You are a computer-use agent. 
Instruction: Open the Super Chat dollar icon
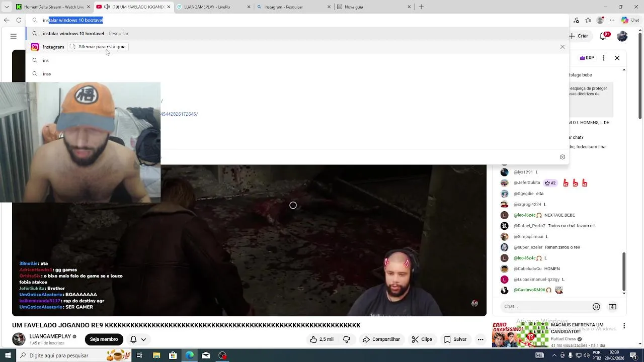click(x=612, y=307)
